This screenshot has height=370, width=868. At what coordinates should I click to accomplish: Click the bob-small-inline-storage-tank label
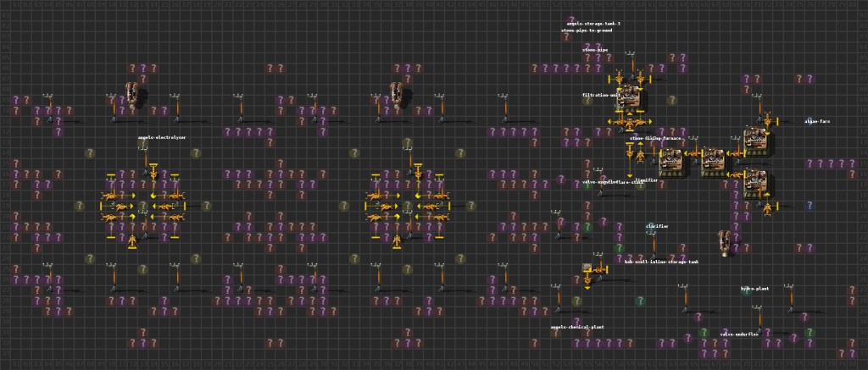tap(661, 262)
